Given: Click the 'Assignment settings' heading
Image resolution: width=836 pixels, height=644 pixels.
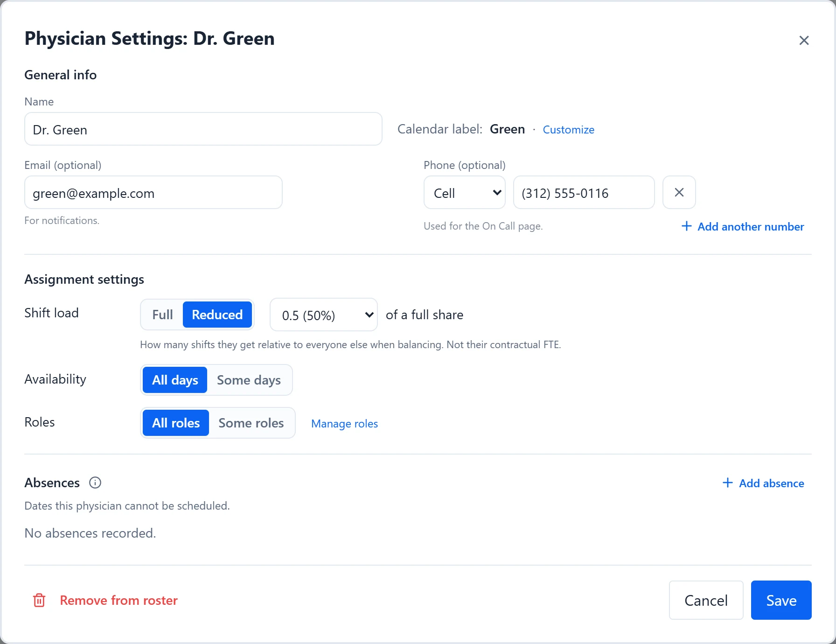Looking at the screenshot, I should [x=84, y=279].
